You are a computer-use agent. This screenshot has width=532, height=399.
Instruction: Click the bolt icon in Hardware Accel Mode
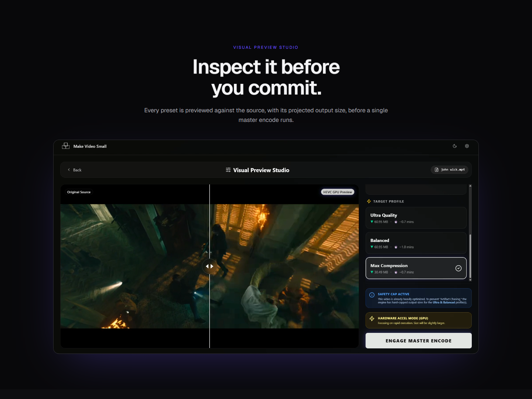point(372,318)
